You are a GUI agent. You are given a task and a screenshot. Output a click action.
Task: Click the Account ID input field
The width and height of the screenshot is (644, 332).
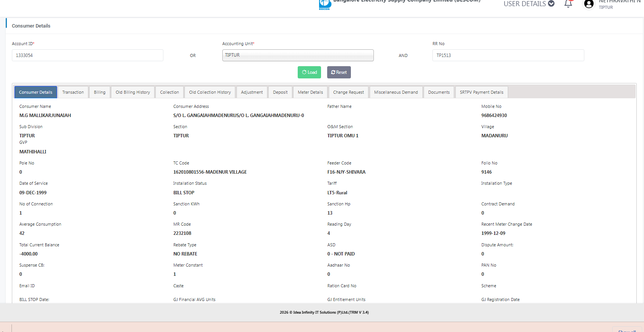(x=88, y=55)
